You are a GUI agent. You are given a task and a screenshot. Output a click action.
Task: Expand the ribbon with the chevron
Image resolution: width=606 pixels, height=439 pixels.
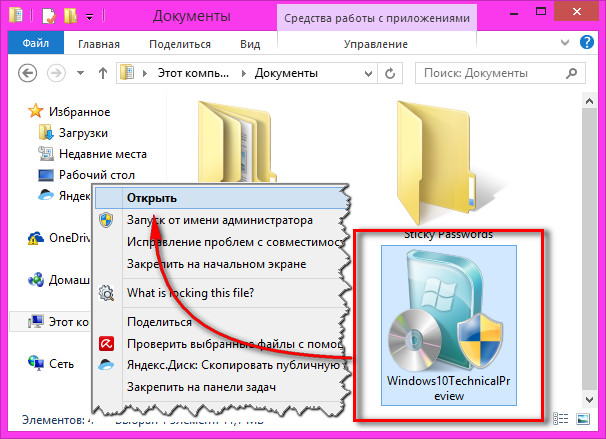click(x=565, y=42)
